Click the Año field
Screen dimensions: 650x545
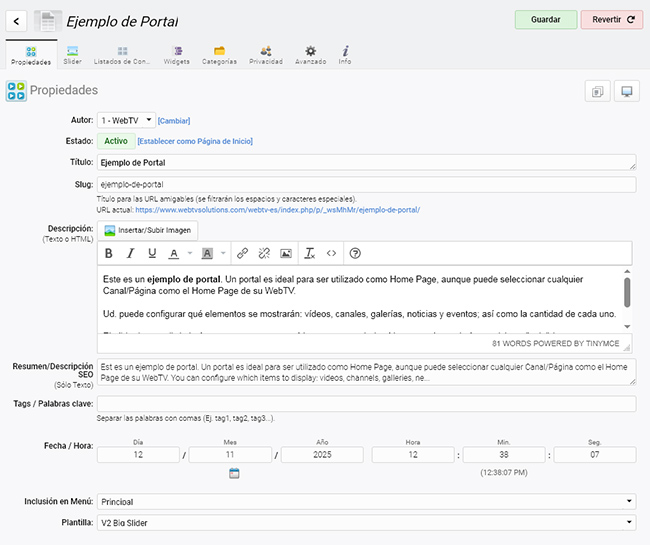pyautogui.click(x=322, y=455)
